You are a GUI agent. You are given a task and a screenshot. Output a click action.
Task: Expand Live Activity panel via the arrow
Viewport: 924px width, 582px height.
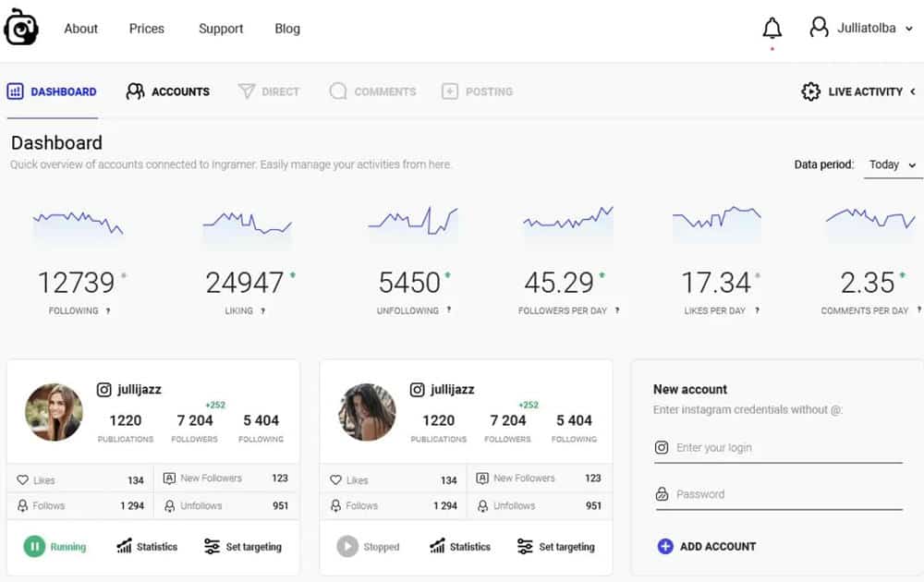click(x=913, y=91)
